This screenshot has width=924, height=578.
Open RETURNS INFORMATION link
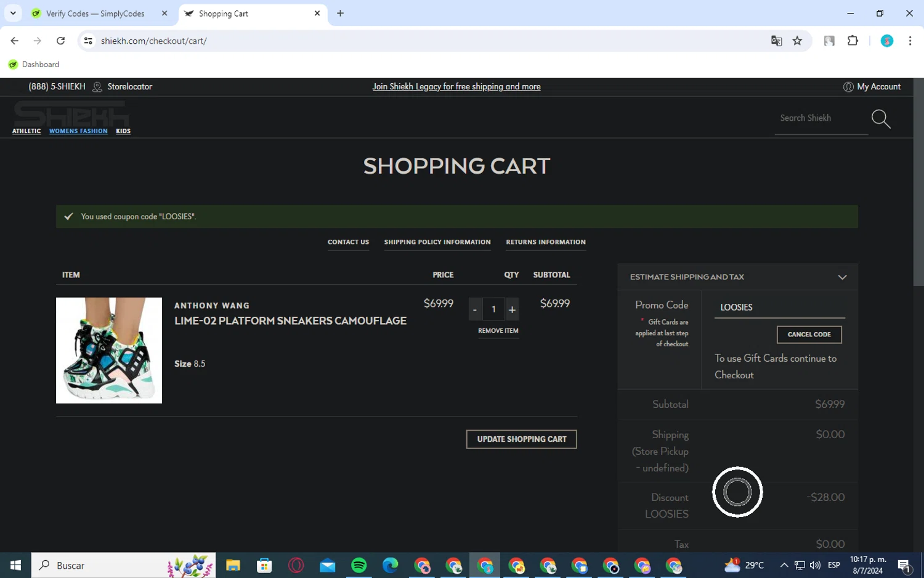tap(546, 242)
